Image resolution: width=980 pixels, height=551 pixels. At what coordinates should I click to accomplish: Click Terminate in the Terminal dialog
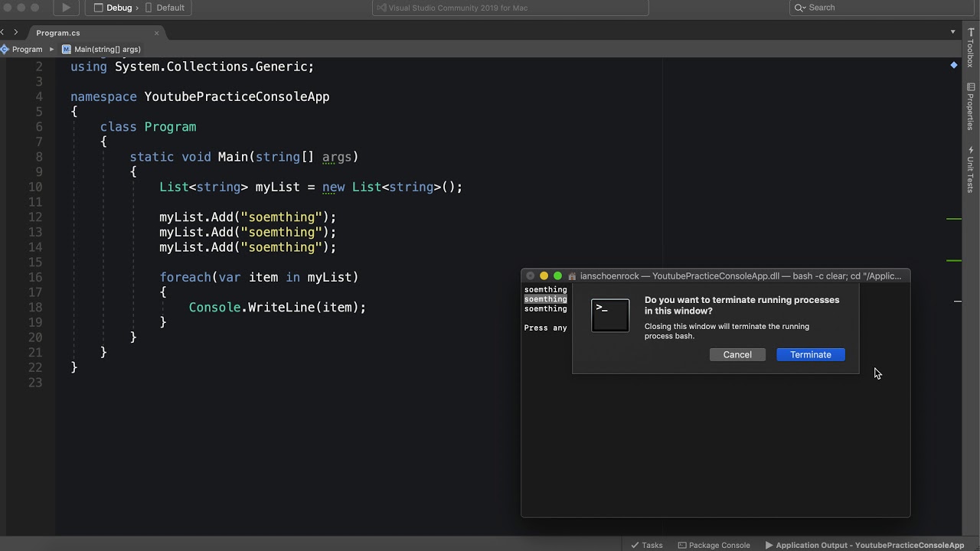pos(811,354)
